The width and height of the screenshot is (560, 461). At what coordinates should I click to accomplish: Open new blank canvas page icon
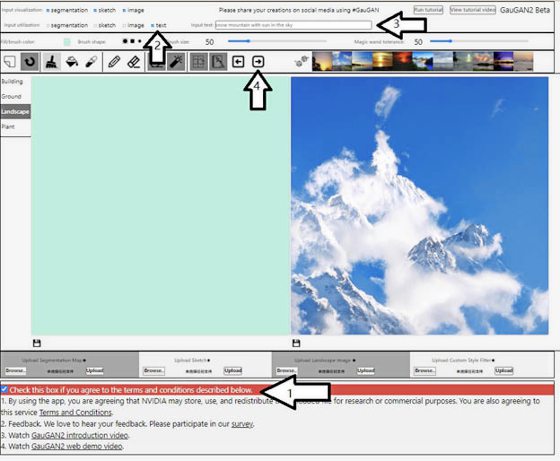(10, 62)
